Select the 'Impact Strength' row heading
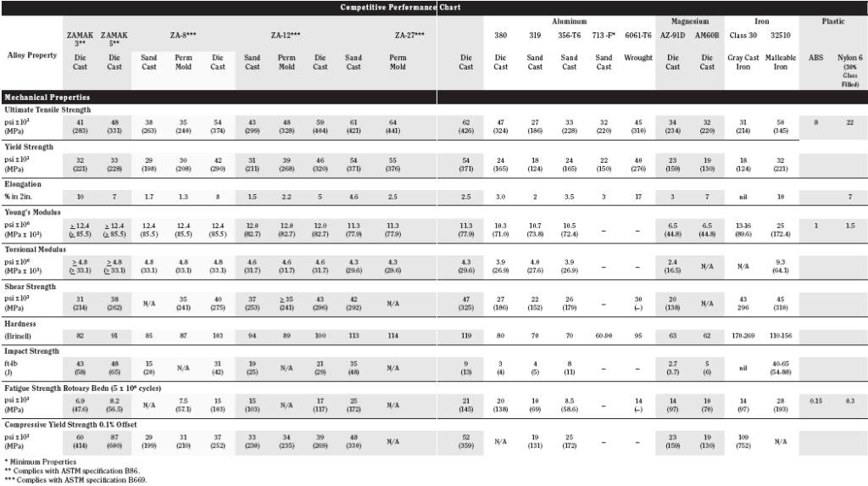 pyautogui.click(x=32, y=349)
